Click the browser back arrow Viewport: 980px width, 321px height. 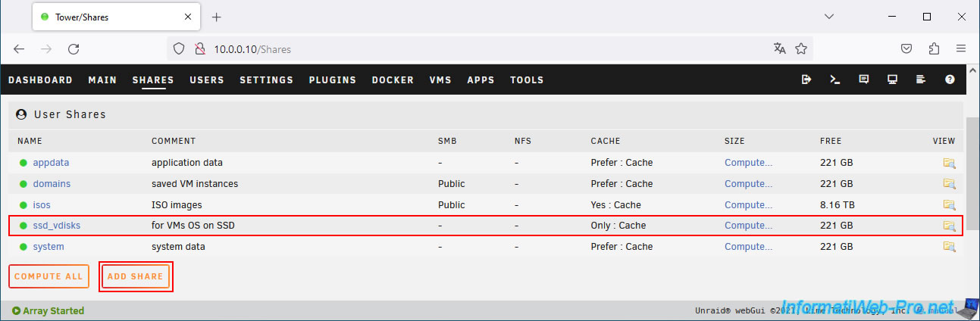[19, 48]
